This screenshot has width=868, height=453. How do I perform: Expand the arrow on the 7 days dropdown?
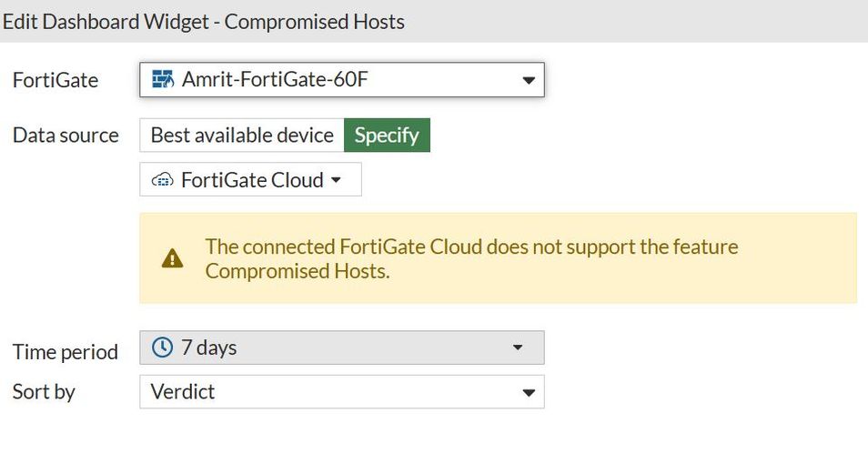[518, 347]
